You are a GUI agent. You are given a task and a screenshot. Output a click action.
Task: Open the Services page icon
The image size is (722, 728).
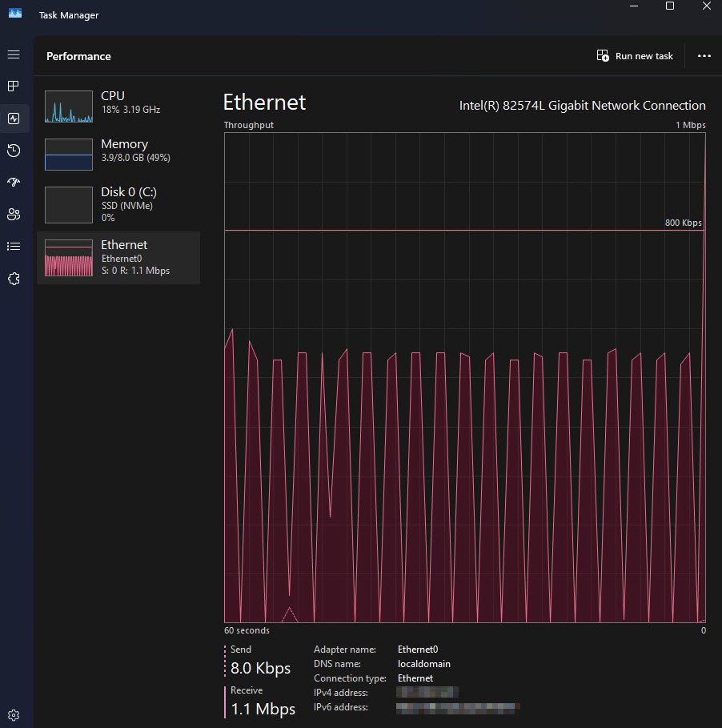click(14, 279)
